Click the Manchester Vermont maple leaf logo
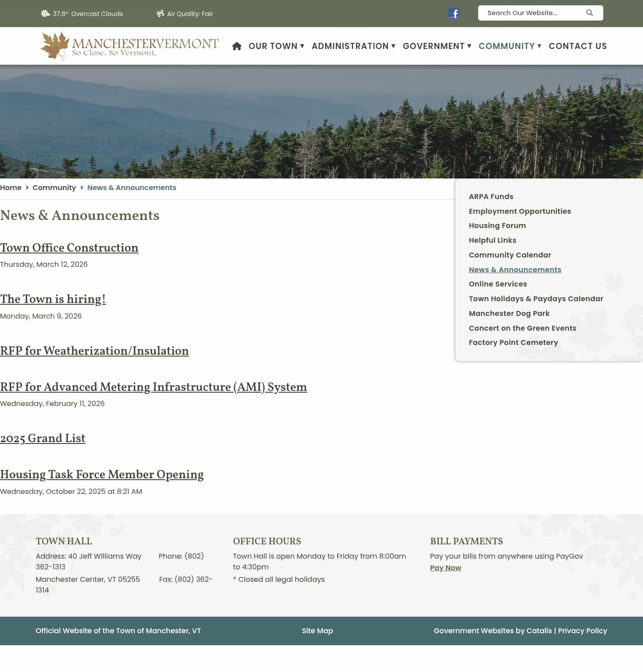Image resolution: width=643 pixels, height=672 pixels. click(53, 45)
